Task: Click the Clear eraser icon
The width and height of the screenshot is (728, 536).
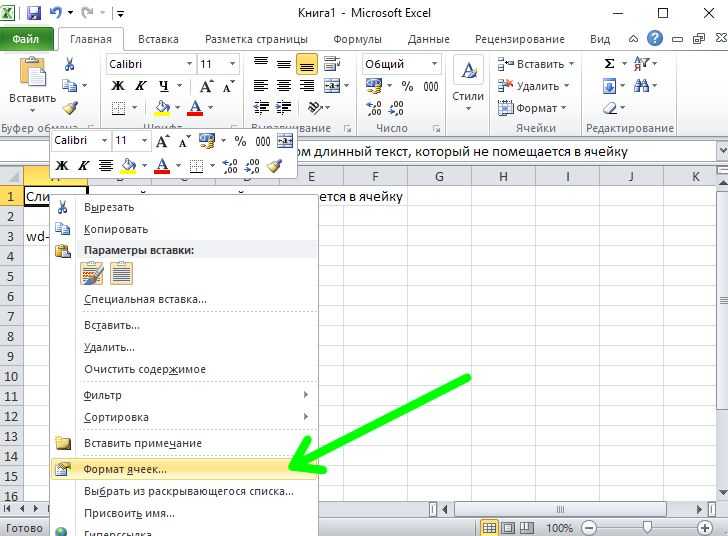Action: [610, 108]
